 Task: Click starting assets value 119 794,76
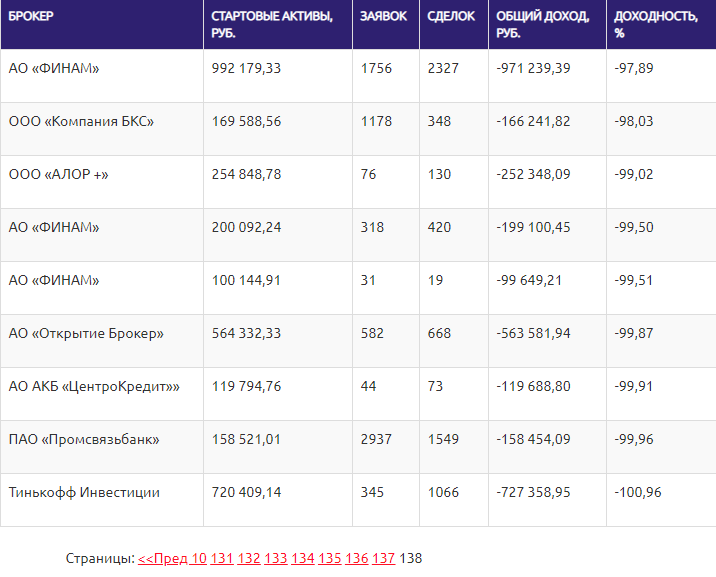[x=246, y=386]
